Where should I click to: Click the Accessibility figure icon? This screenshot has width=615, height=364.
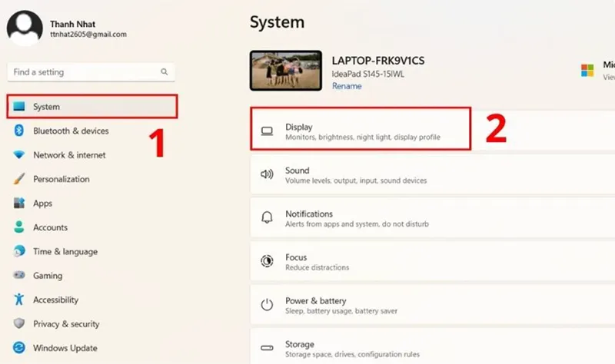pyautogui.click(x=18, y=299)
